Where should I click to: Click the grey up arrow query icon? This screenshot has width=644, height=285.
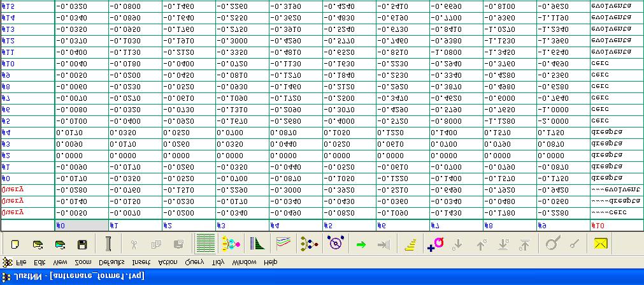pos(480,245)
